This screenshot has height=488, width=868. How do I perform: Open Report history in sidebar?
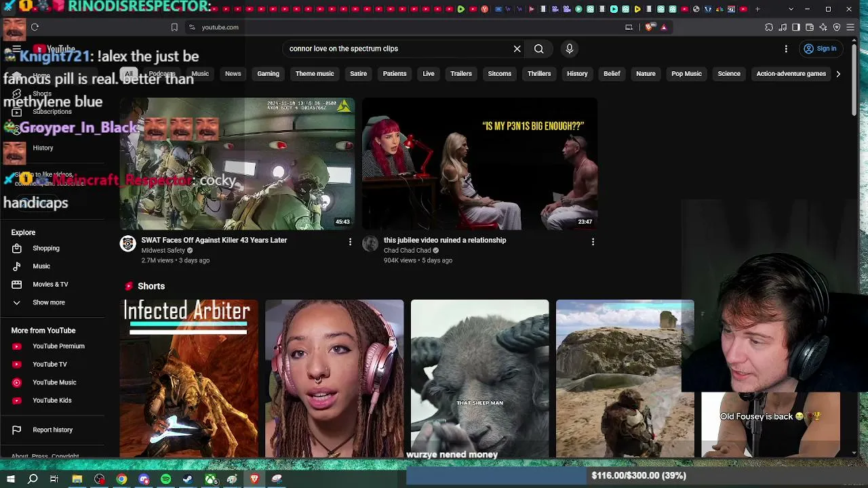click(52, 430)
